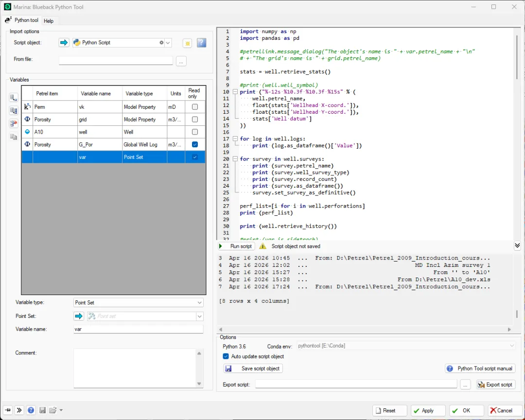Click the Reset button

(x=389, y=410)
